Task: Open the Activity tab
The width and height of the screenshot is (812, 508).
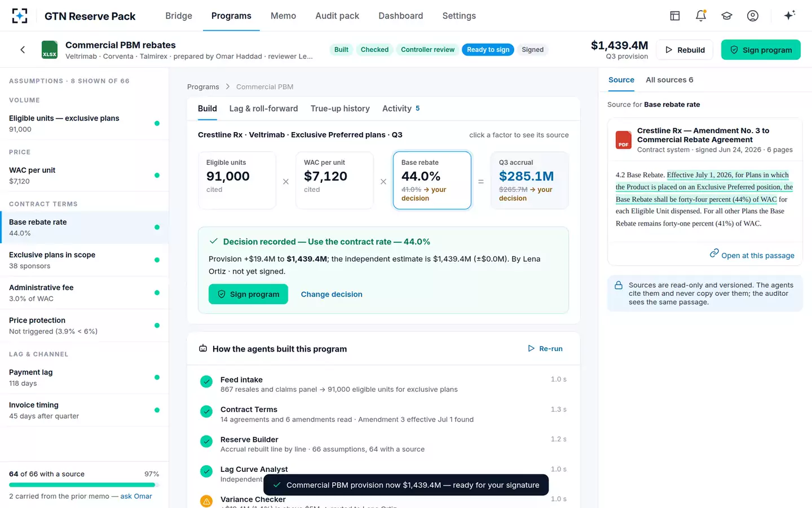Action: 401,108
